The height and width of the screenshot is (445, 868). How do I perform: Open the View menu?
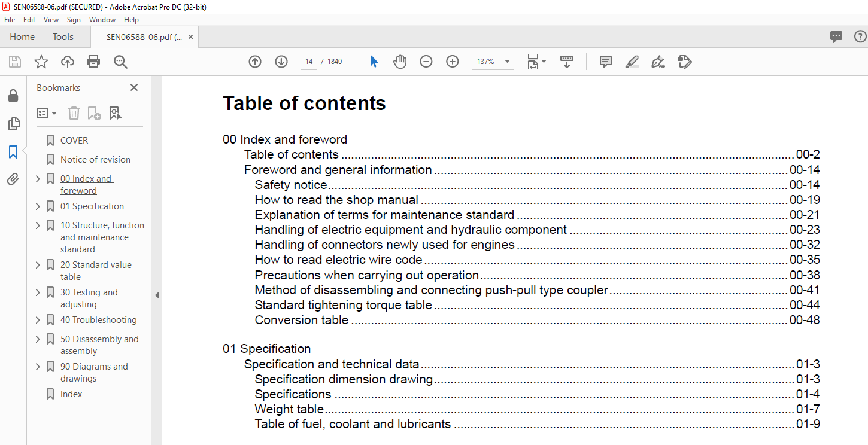tap(51, 20)
